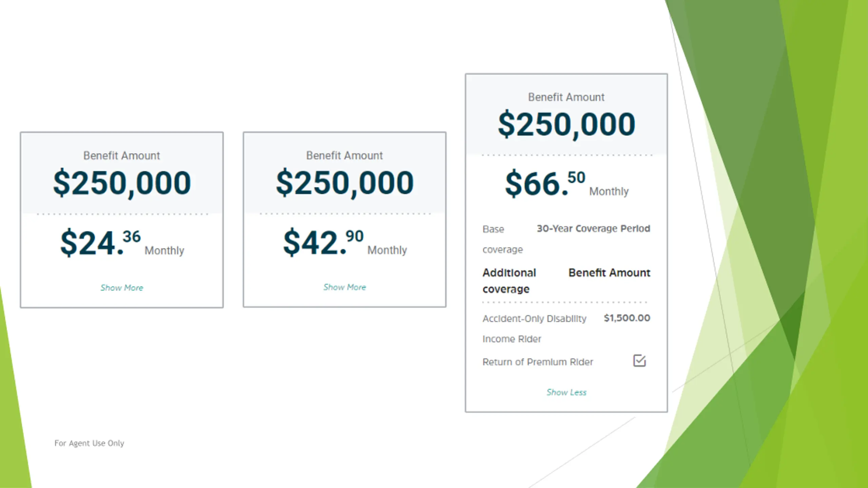Click the Accident-Only Disability Income Rider label
The width and height of the screenshot is (868, 488).
tap(534, 328)
